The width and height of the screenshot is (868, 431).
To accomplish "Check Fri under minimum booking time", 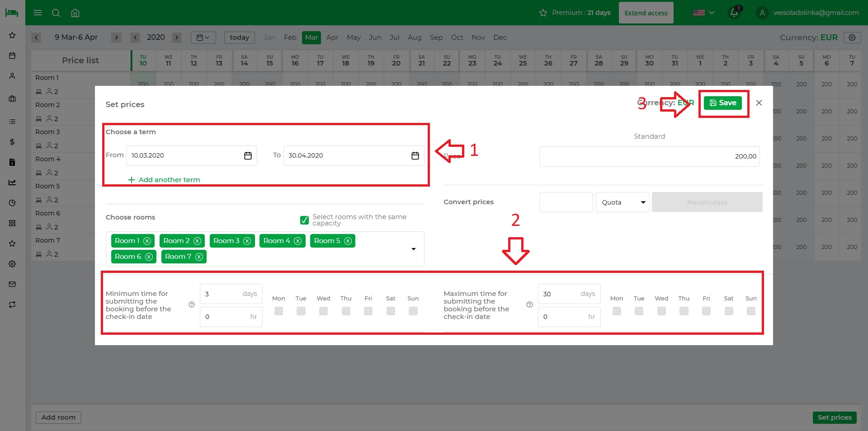I will tap(368, 311).
